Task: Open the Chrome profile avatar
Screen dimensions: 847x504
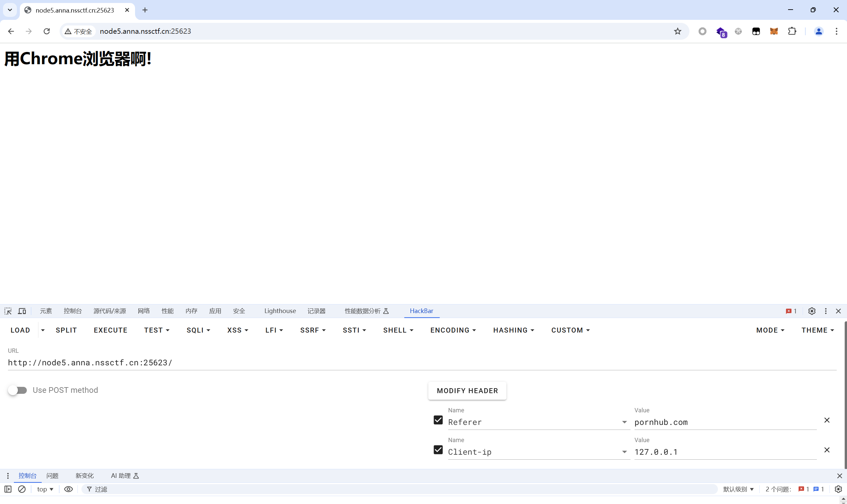Action: (819, 31)
